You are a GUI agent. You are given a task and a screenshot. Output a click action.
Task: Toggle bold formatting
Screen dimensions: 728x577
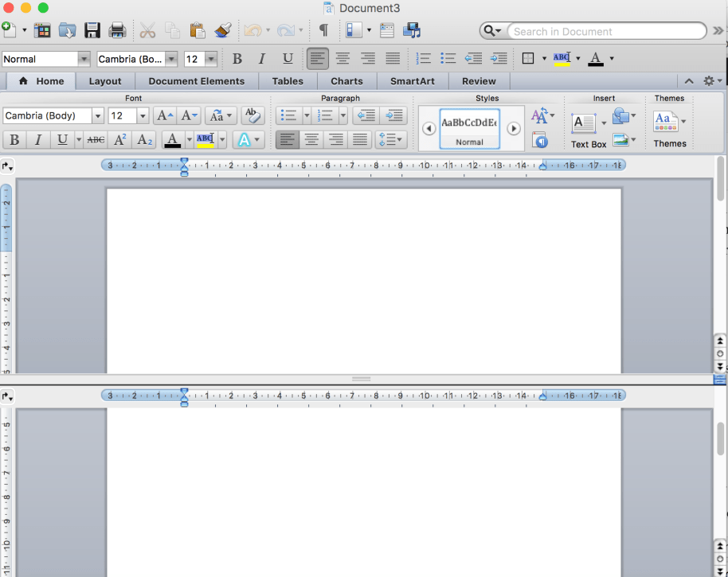coord(237,58)
